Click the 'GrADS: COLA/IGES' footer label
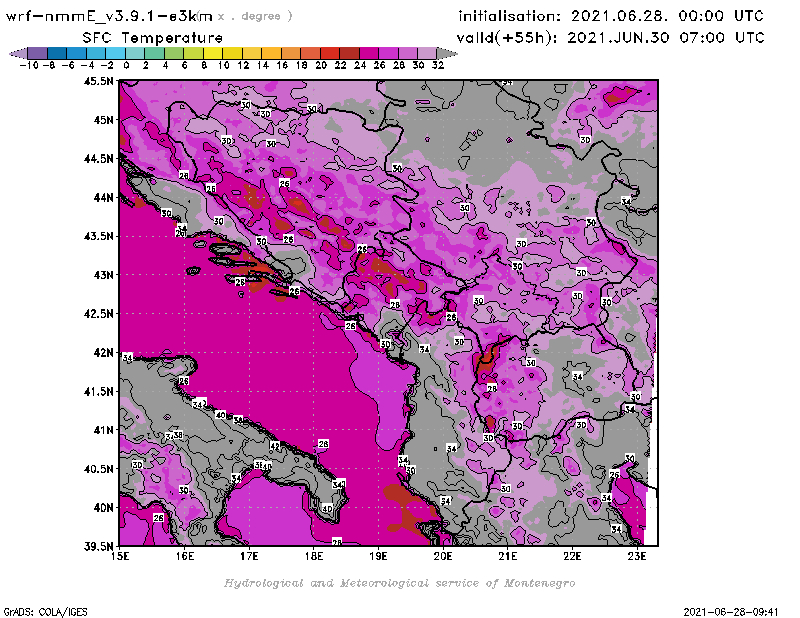The image size is (800, 618). (45, 612)
